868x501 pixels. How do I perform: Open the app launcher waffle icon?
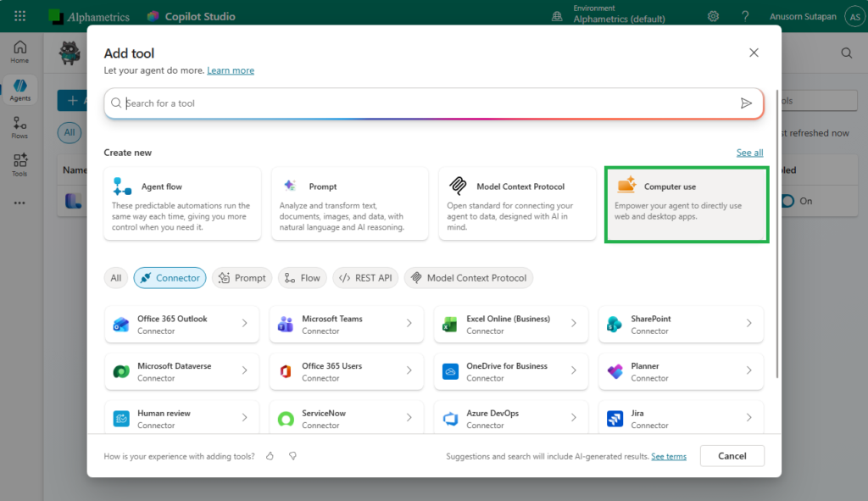[20, 16]
